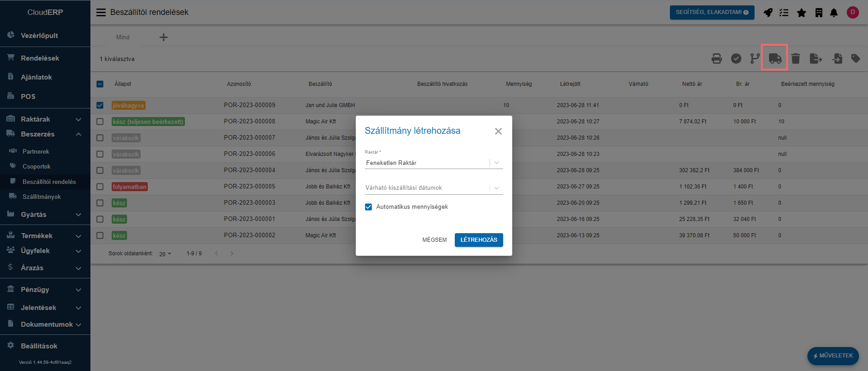Screen dimensions: 868x371
Task: Click the truck shipment icon in toolbar
Action: pos(775,58)
